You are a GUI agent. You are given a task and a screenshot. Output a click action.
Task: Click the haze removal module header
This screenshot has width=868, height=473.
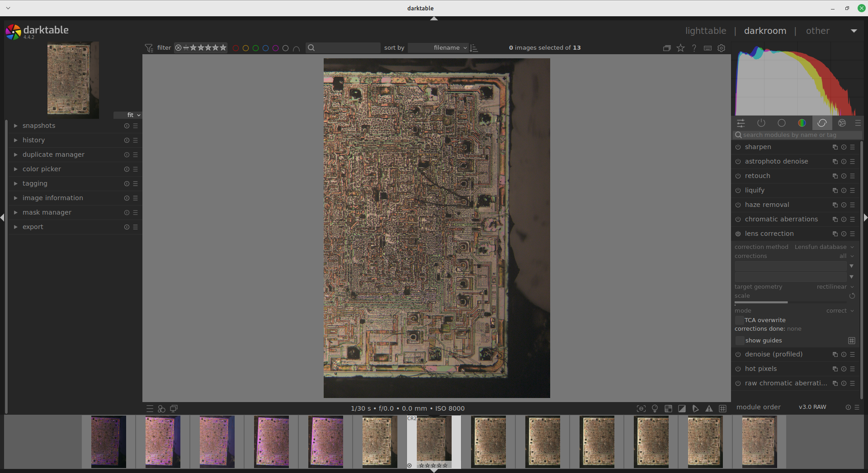pyautogui.click(x=767, y=205)
